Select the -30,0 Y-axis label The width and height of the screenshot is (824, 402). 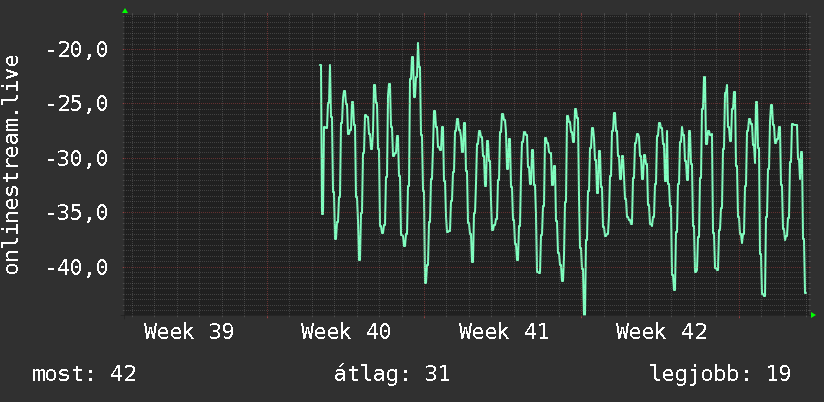coord(77,158)
